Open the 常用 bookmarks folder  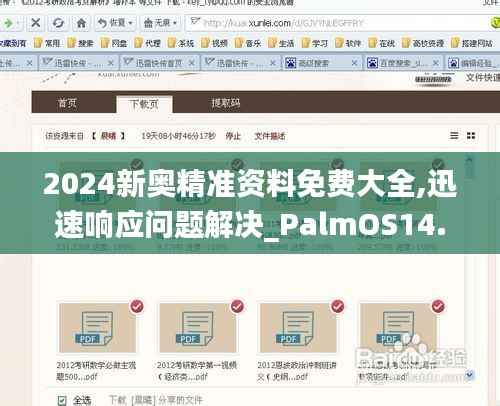(48, 43)
